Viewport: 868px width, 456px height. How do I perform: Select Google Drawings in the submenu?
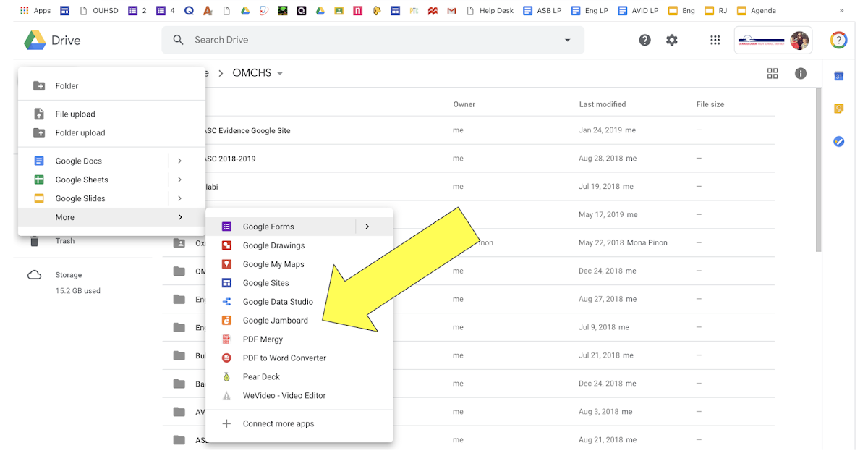pyautogui.click(x=299, y=245)
